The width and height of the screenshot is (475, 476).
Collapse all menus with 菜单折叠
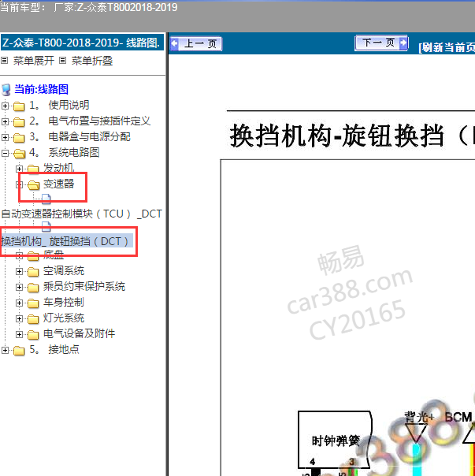[92, 61]
